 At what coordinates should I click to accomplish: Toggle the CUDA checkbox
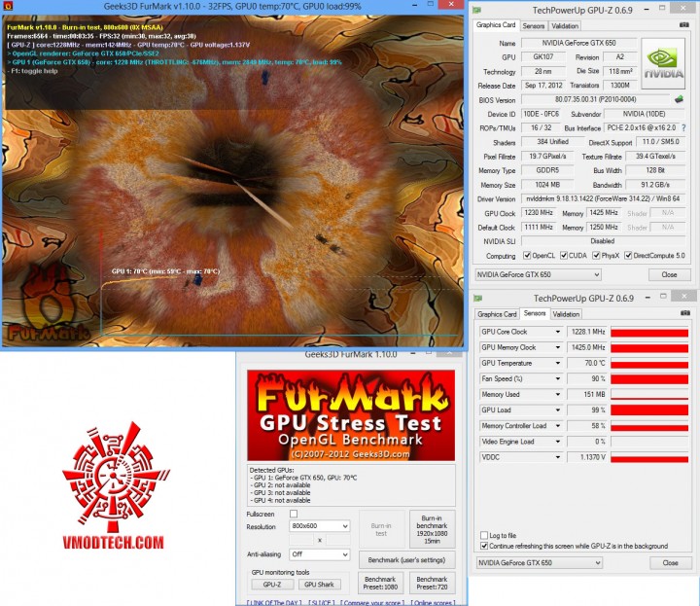coord(564,255)
